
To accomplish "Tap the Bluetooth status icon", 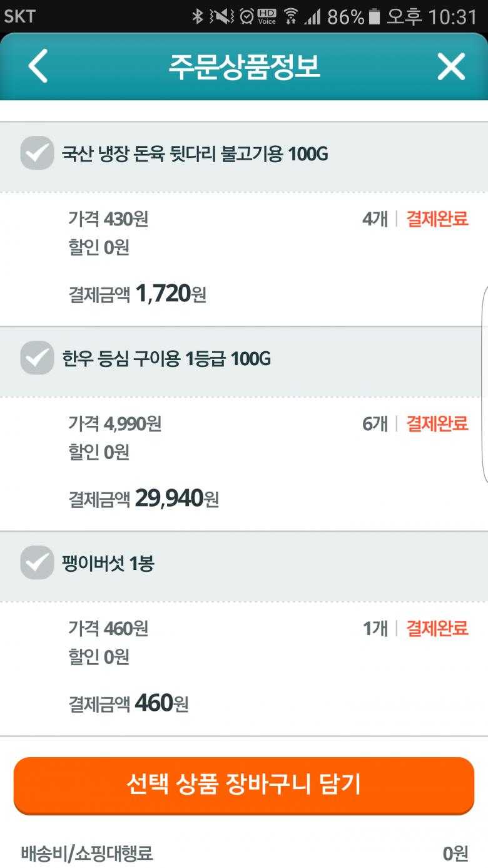I will click(x=198, y=16).
